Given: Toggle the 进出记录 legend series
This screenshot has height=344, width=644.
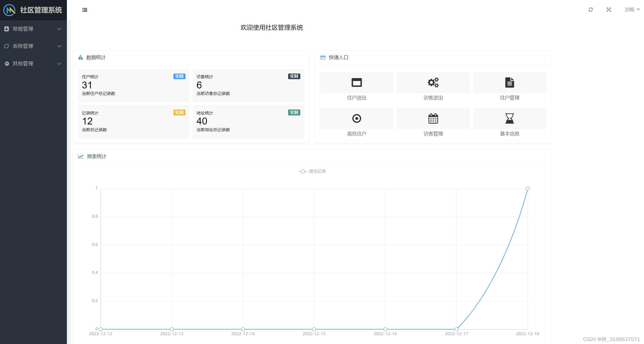Looking at the screenshot, I should click(312, 171).
